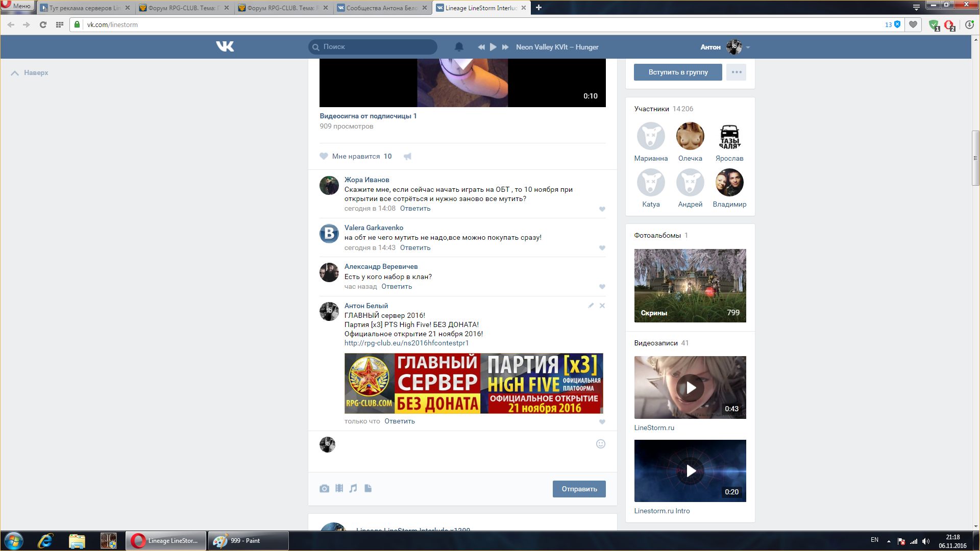Open the notifications bell

click(459, 47)
